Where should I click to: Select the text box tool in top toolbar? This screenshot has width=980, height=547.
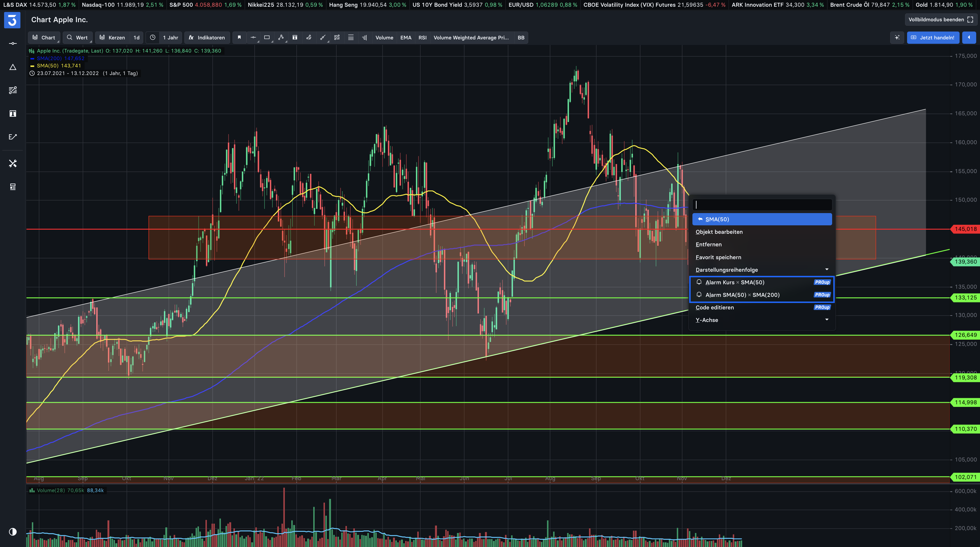point(295,37)
